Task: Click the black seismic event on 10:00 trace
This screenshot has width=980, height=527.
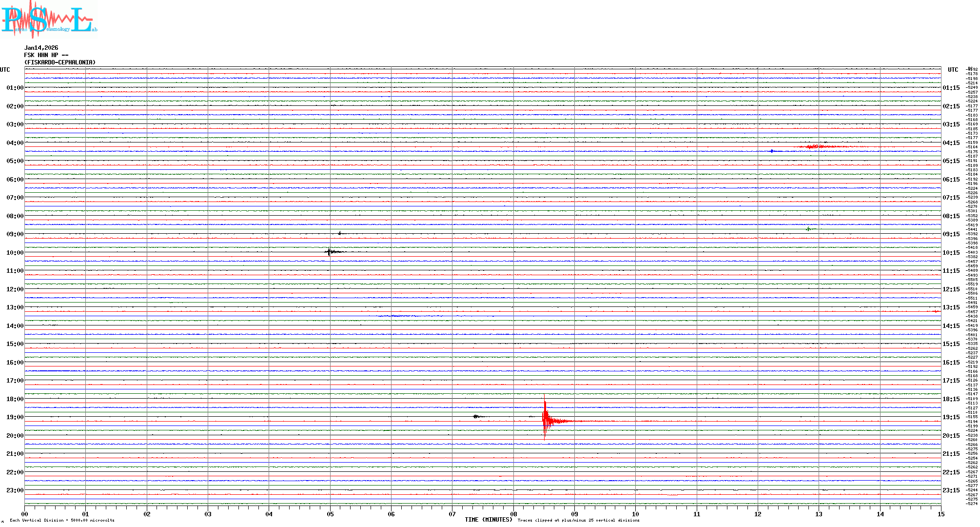Action: point(330,252)
